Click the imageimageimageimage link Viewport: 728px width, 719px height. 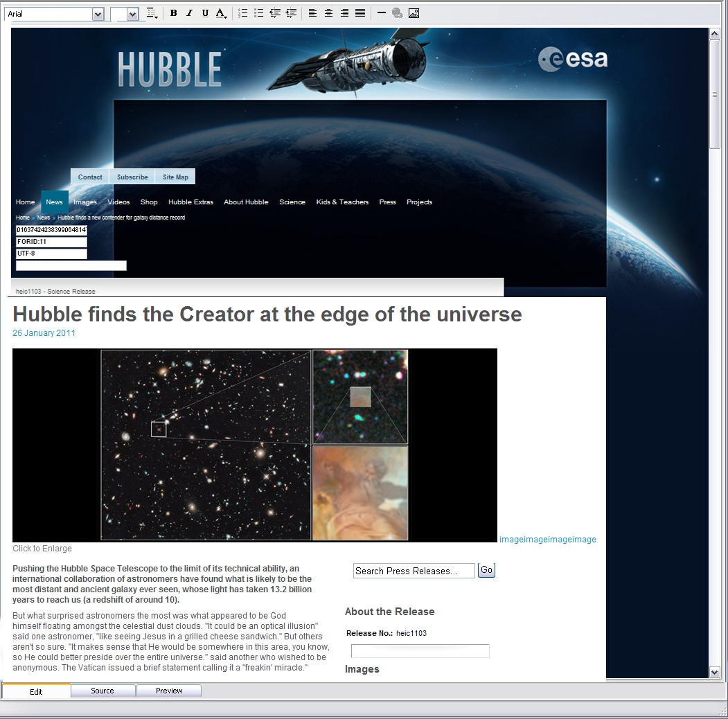coord(548,540)
